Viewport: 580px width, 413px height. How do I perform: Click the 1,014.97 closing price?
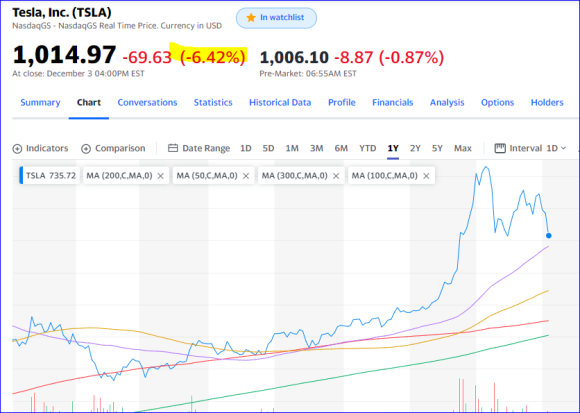[x=64, y=55]
